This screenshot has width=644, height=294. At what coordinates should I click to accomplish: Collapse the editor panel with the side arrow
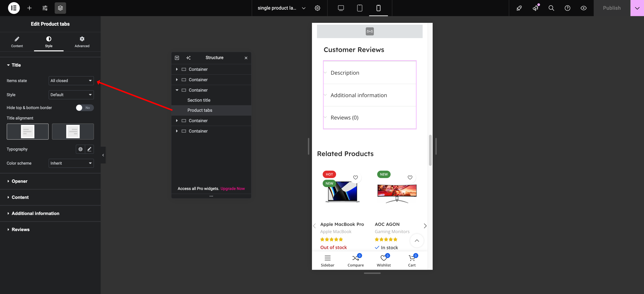(103, 155)
